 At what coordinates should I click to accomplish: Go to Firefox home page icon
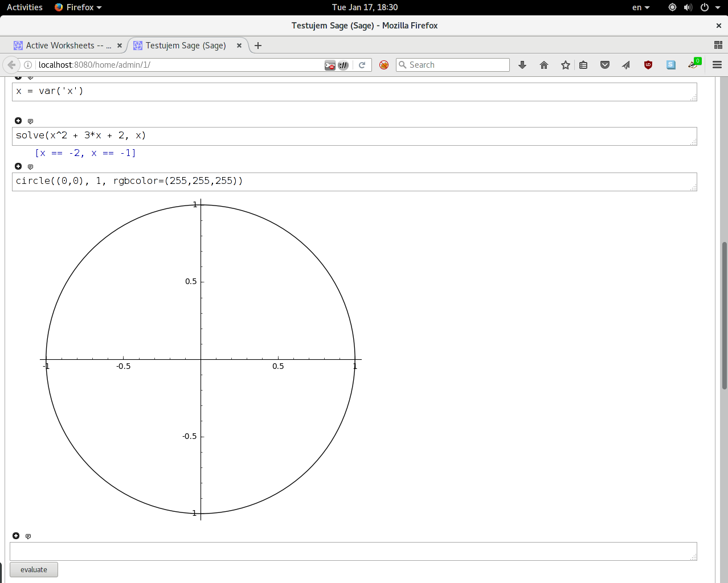544,65
